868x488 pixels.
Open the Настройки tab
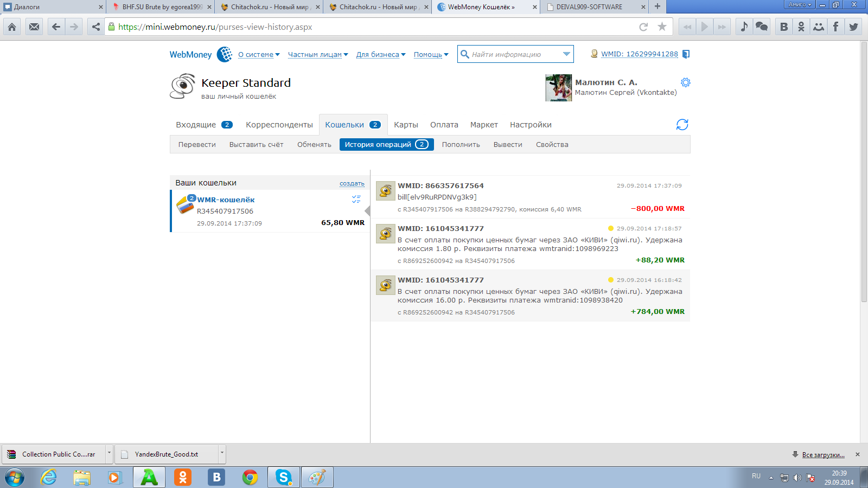[x=531, y=125]
